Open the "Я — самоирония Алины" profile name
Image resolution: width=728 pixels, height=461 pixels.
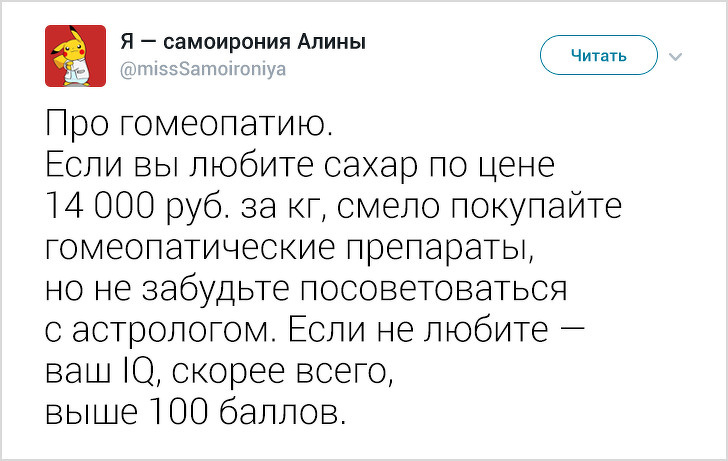tap(242, 42)
